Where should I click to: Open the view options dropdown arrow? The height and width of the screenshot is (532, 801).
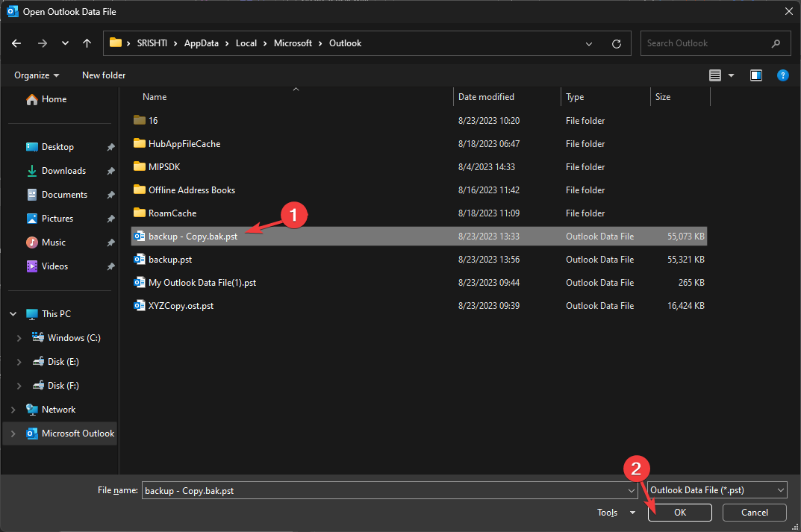tap(731, 75)
